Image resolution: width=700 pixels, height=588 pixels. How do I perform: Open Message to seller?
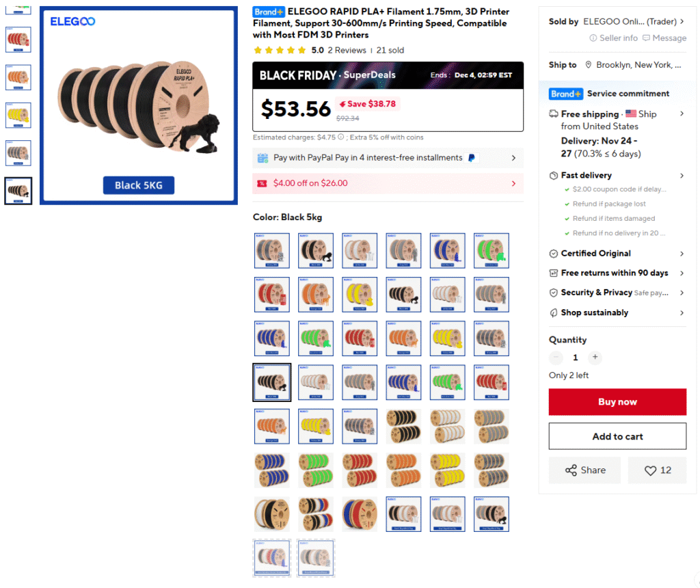[664, 38]
